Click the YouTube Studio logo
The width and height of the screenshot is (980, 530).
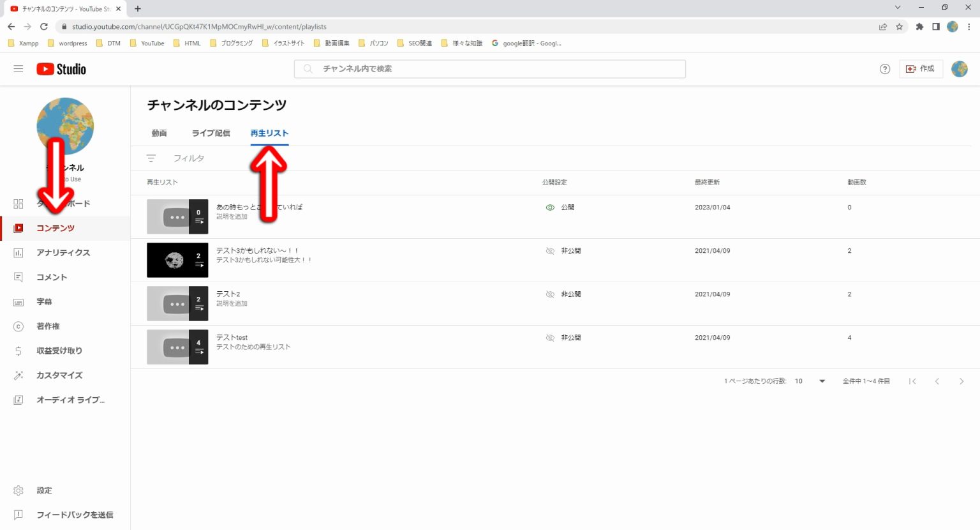point(61,69)
